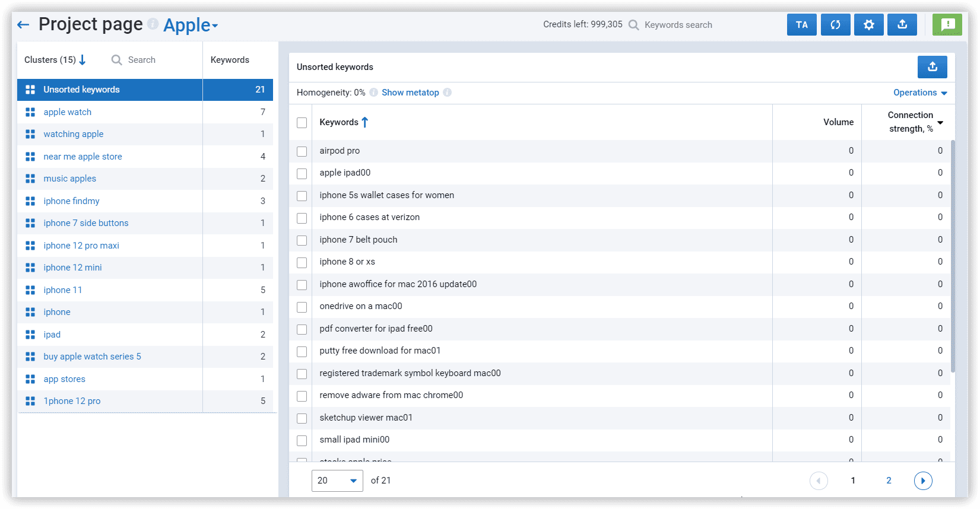Open the Homogeneity info icon
Image resolution: width=980 pixels, height=509 pixels.
(x=373, y=93)
